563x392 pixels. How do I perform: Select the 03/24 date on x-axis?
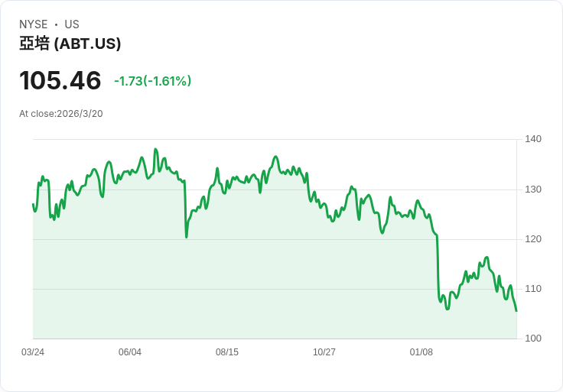(33, 352)
